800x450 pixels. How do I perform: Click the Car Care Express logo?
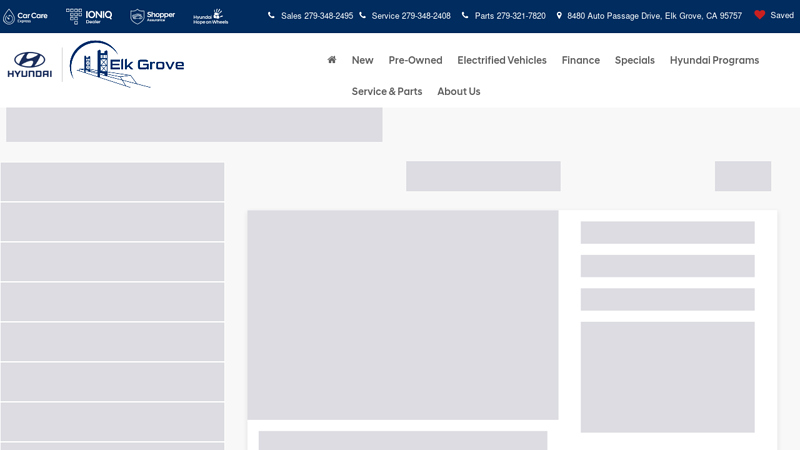coord(25,16)
